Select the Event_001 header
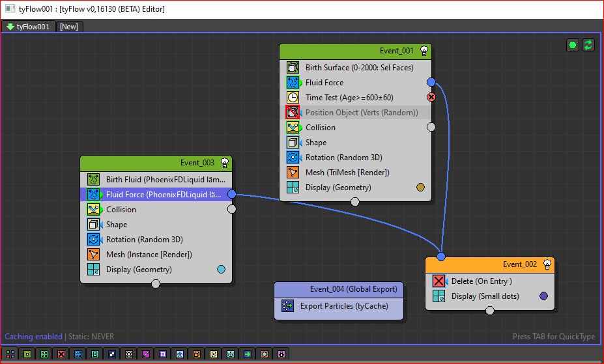Viewport: 604px width, 364px height. [x=355, y=51]
